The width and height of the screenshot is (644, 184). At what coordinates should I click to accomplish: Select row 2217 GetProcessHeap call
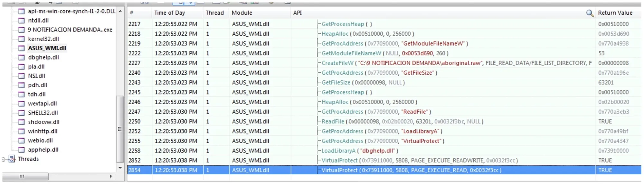pos(384,24)
